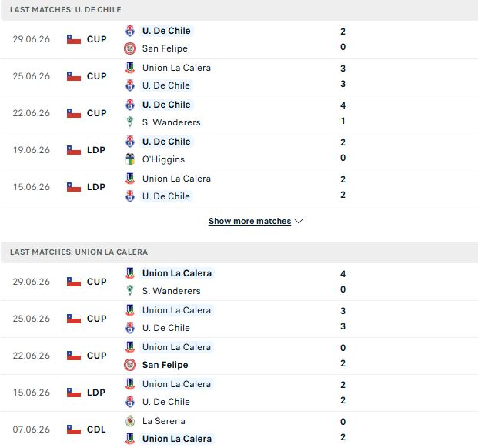Click Chile flag in 07.06.26 CDL row
The height and width of the screenshot is (448, 478).
(x=74, y=429)
